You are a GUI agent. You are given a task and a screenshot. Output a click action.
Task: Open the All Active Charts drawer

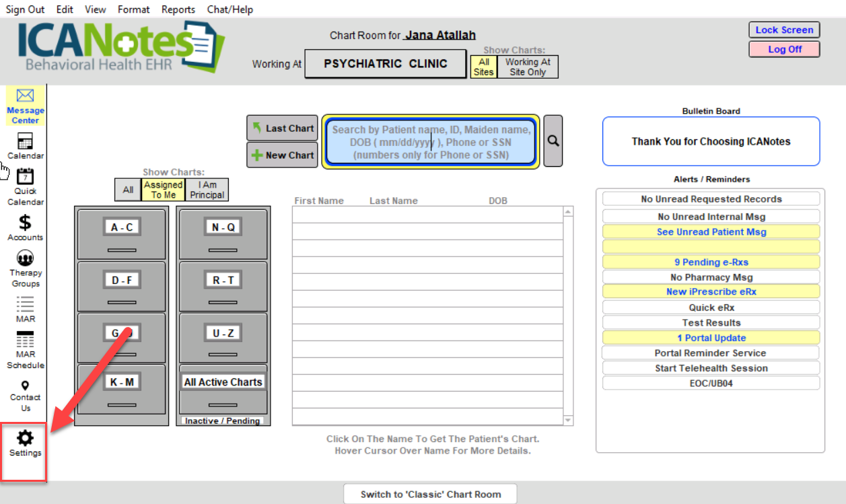223,389
